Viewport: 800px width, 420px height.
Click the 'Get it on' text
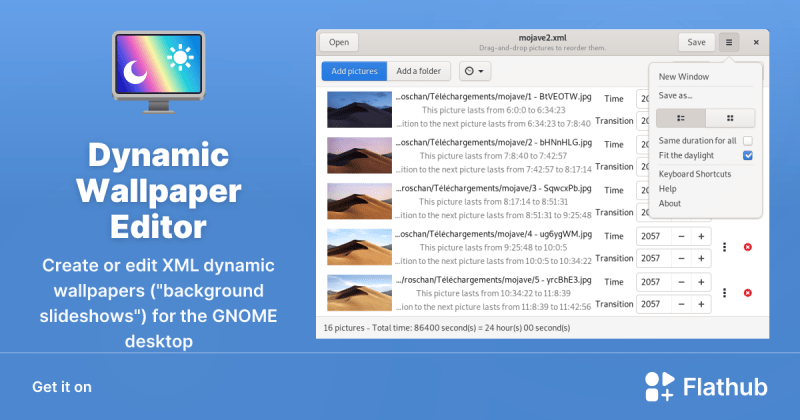[62, 387]
